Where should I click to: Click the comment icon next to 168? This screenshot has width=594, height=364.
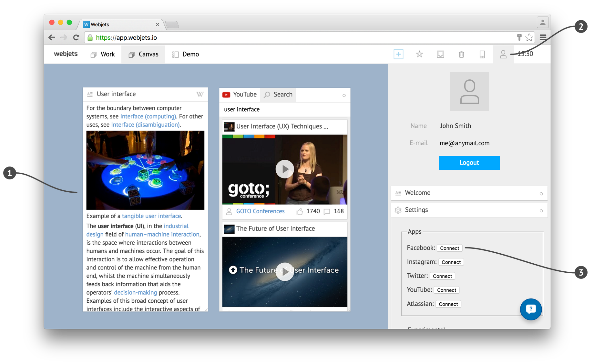tap(327, 212)
